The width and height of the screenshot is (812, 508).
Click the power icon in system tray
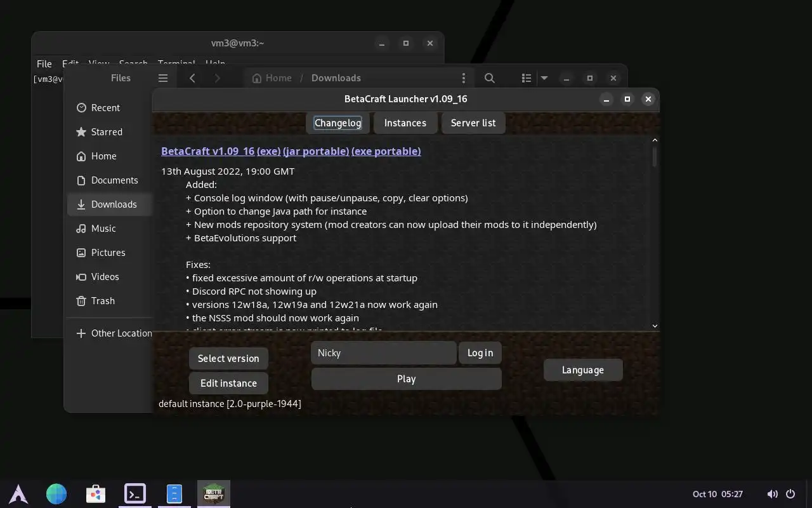coord(790,494)
